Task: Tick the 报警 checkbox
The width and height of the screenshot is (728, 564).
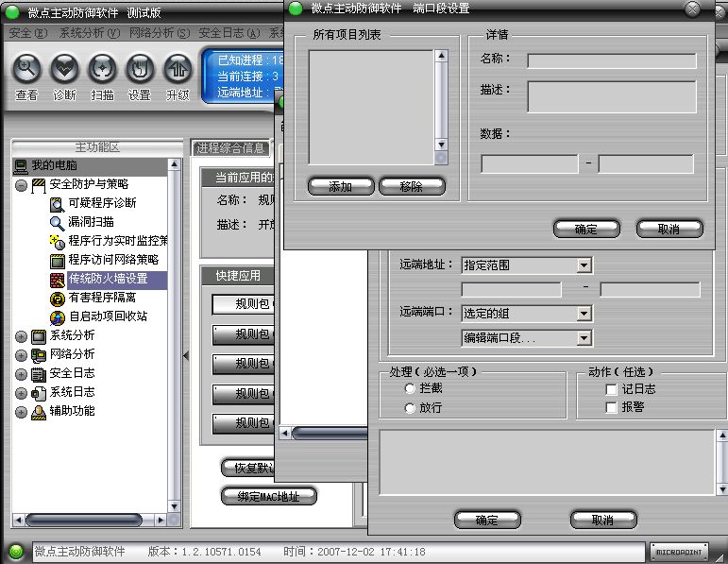Action: coord(612,408)
